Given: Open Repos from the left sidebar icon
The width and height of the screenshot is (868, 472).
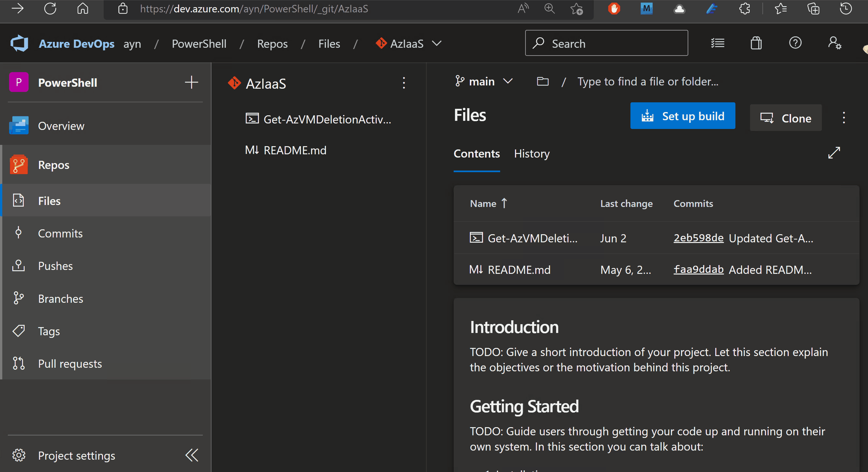Looking at the screenshot, I should (x=19, y=165).
